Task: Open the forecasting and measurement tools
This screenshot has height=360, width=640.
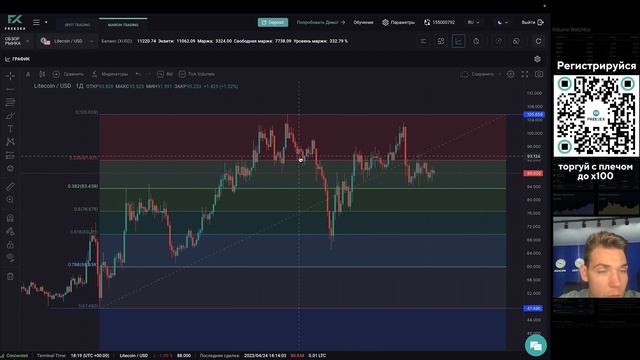Action: click(10, 155)
